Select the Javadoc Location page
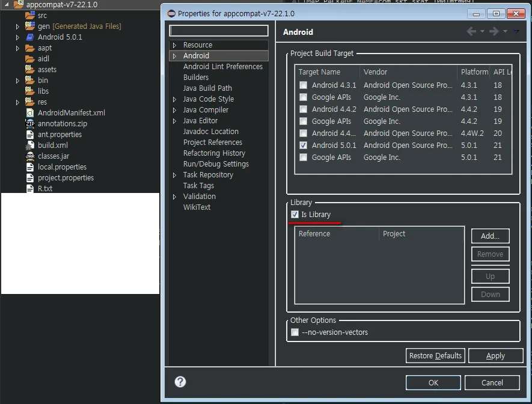 pos(211,131)
